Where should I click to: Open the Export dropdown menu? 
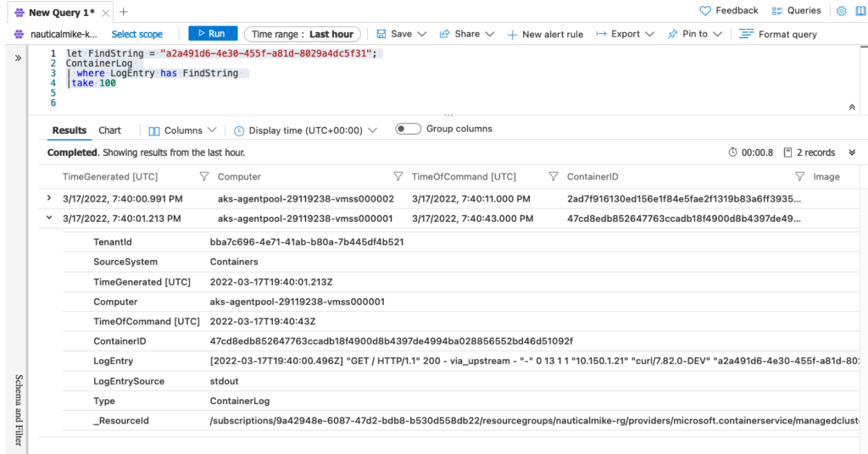click(x=625, y=34)
